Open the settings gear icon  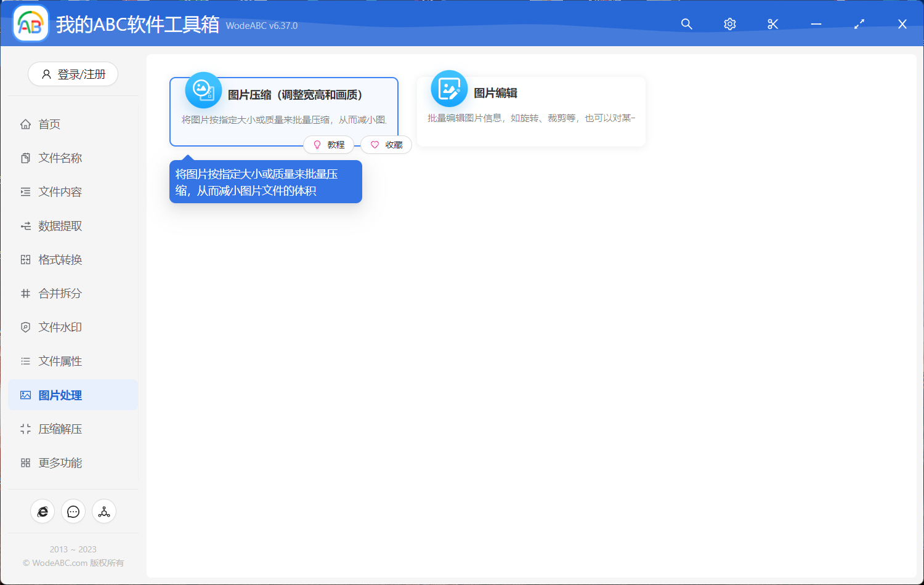(729, 24)
